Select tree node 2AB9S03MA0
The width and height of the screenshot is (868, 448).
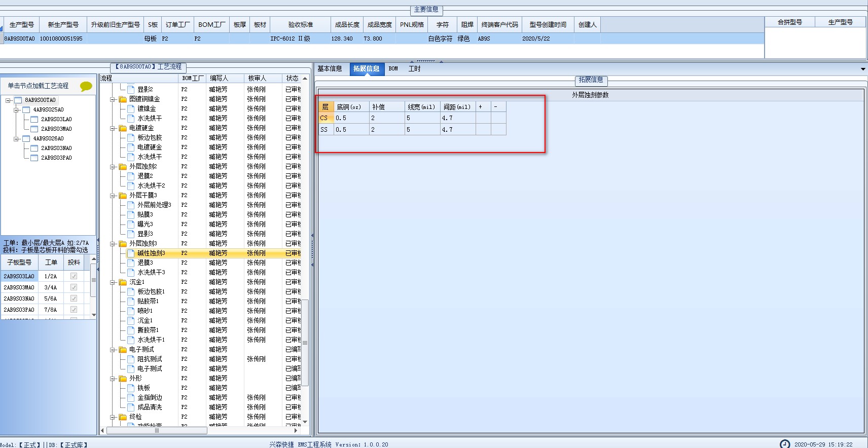tap(56, 129)
